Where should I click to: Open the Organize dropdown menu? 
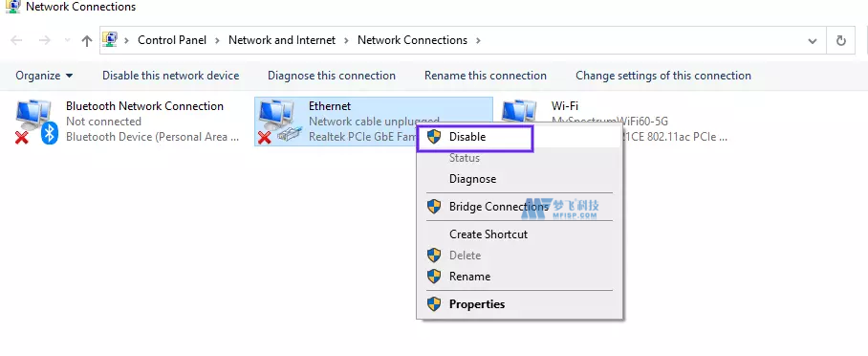[x=44, y=76]
